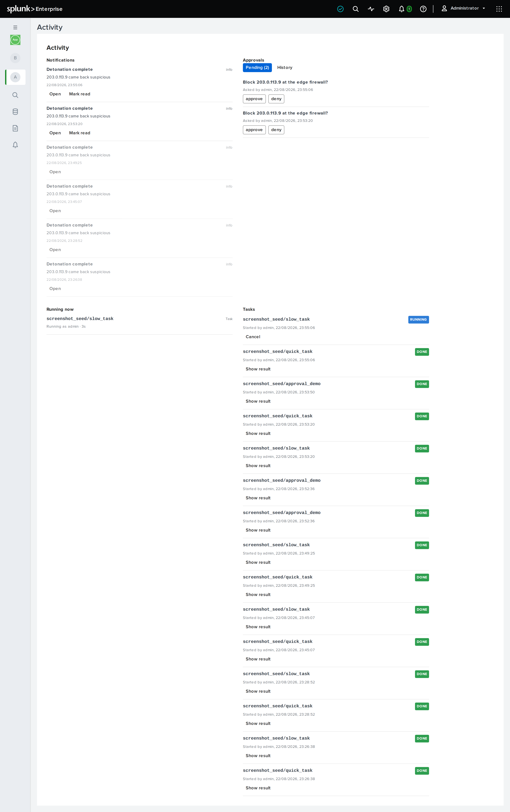The width and height of the screenshot is (510, 812).
Task: Cancel the running slow_task
Action: [253, 337]
